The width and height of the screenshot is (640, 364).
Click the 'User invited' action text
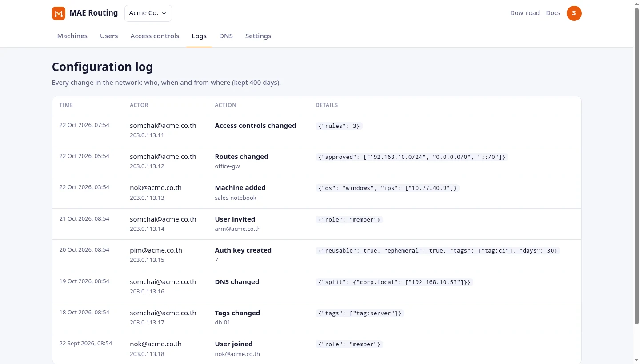pos(235,219)
